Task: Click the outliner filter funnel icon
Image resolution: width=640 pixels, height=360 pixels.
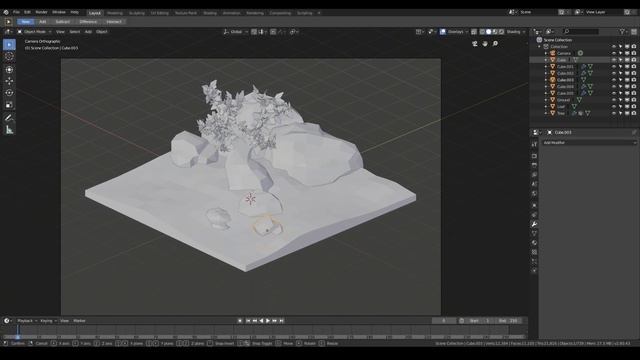Action: point(622,31)
